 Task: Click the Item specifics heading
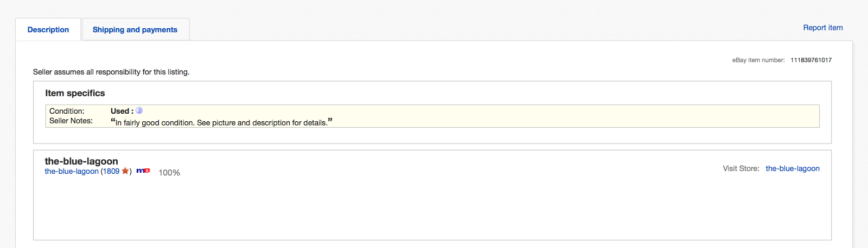point(75,93)
